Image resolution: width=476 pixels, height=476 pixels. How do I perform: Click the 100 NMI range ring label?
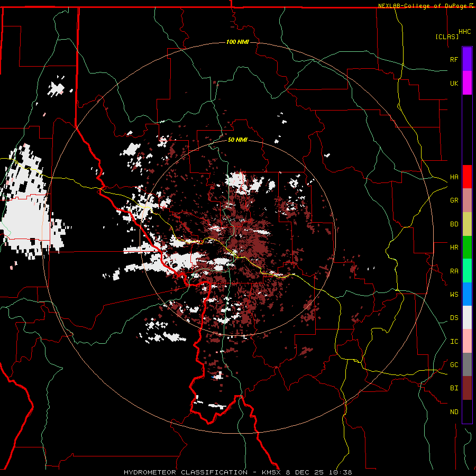[x=237, y=42]
